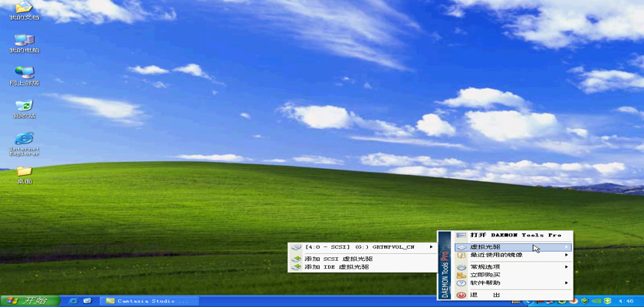This screenshot has height=307, width=644.
Task: Click the 我的文档 (My Documents) desktop icon
Action: (x=24, y=8)
